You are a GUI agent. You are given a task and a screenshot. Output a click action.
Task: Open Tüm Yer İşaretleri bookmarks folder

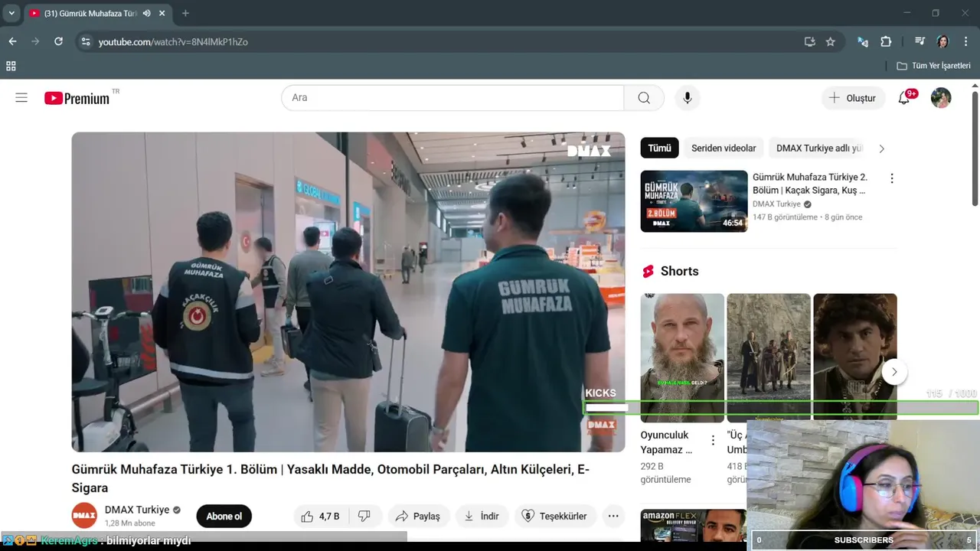tap(933, 66)
